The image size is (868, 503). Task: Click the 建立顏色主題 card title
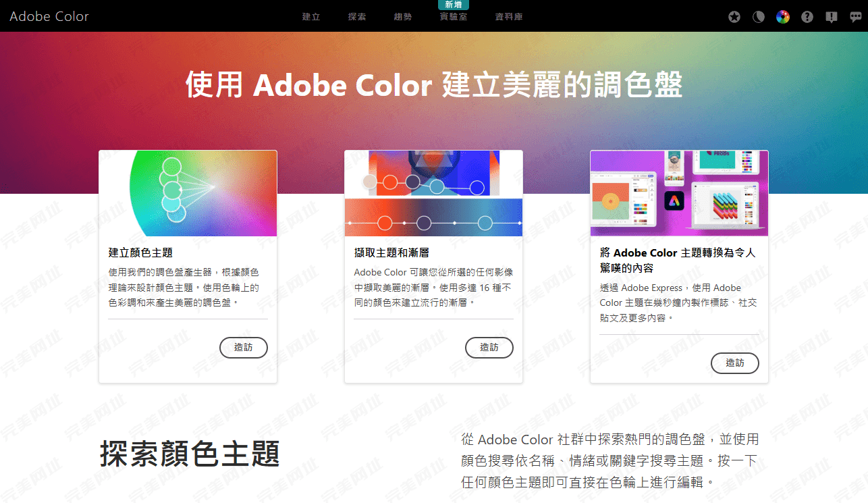tap(140, 253)
